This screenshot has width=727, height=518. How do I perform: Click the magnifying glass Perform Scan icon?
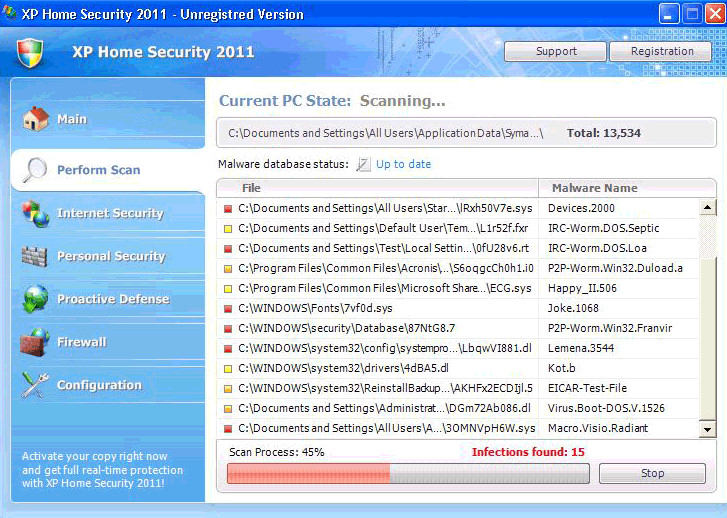pos(36,170)
